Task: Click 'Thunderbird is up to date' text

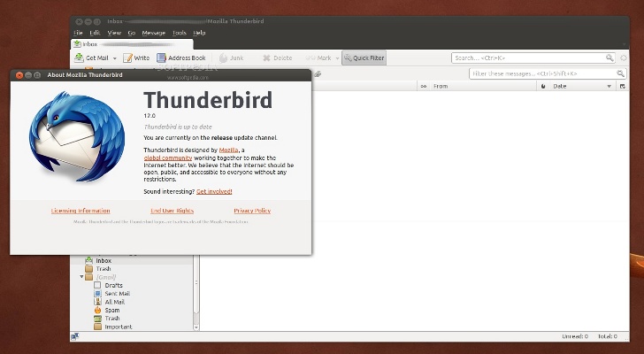Action: click(178, 127)
